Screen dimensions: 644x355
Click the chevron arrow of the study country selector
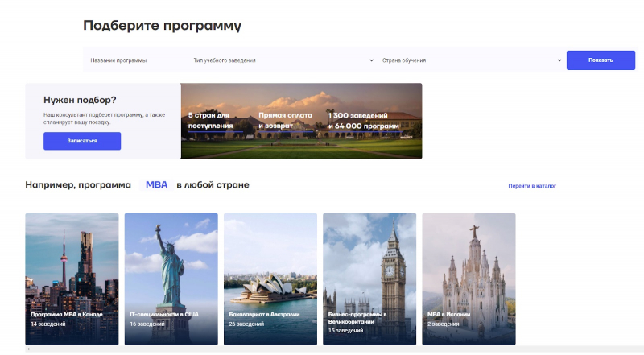pos(559,60)
